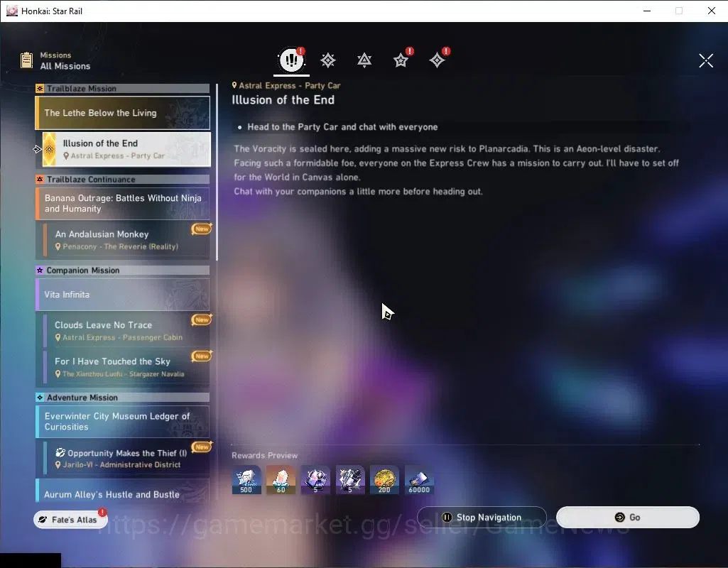This screenshot has width=728, height=568.
Task: Switch to Companion Mission filter tab
Action: tap(401, 60)
